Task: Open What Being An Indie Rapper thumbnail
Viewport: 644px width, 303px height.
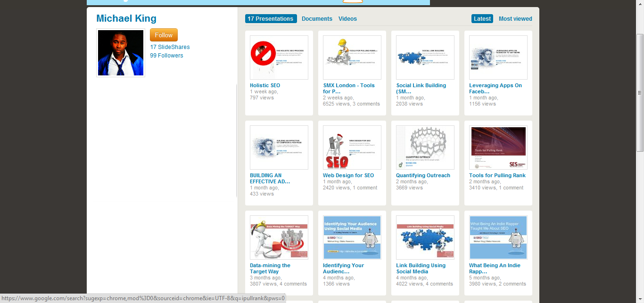Action: pos(498,237)
